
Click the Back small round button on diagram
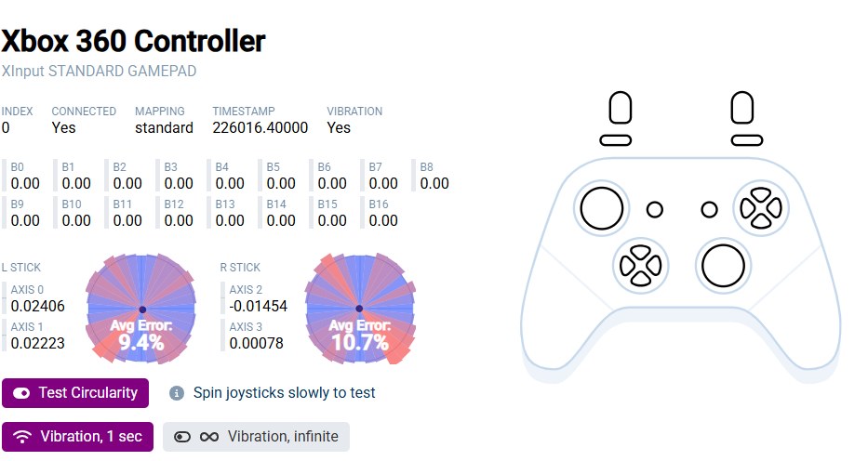pyautogui.click(x=655, y=209)
